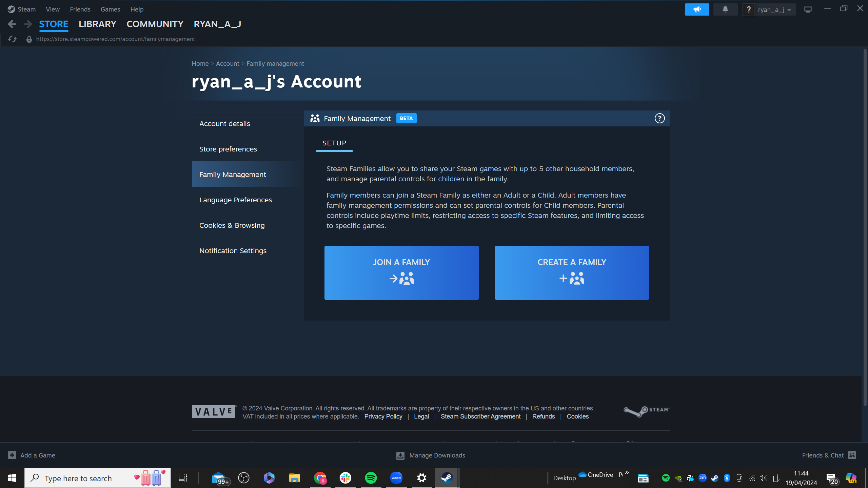Open the Refunds footer link
Image resolution: width=868 pixels, height=488 pixels.
coord(544,416)
